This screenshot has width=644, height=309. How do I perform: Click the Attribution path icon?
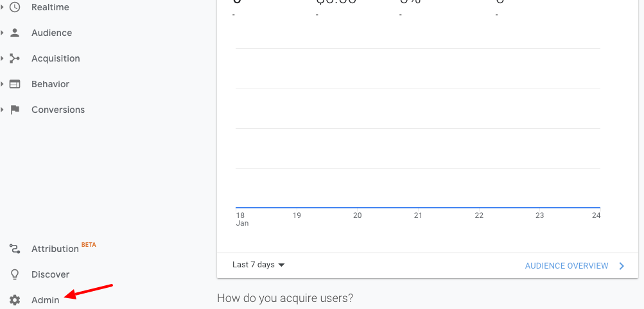point(15,249)
